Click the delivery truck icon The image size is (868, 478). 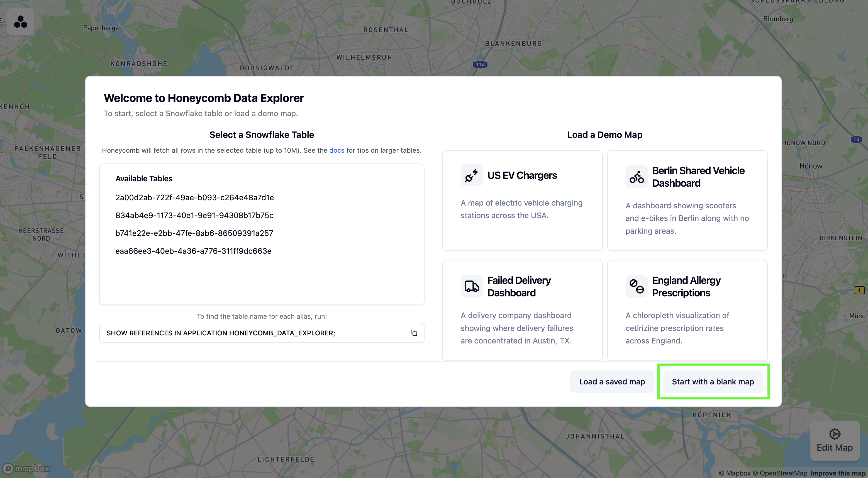pos(471,286)
